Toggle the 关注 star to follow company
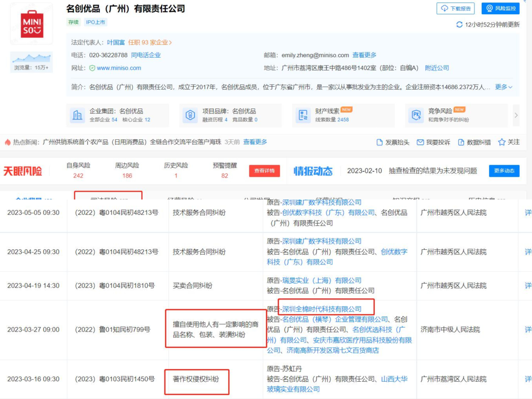Image resolution: width=532 pixels, height=399 pixels. pyautogui.click(x=501, y=142)
